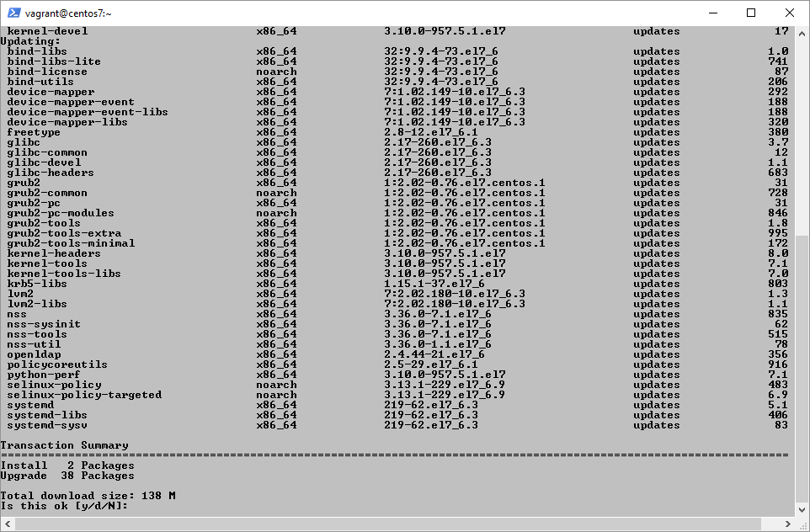
Task: Click the grub2 package name
Action: click(24, 183)
